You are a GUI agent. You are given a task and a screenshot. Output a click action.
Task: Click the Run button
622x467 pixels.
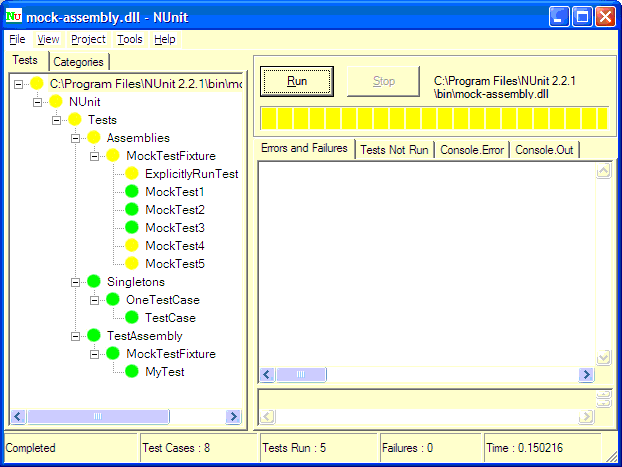(297, 81)
